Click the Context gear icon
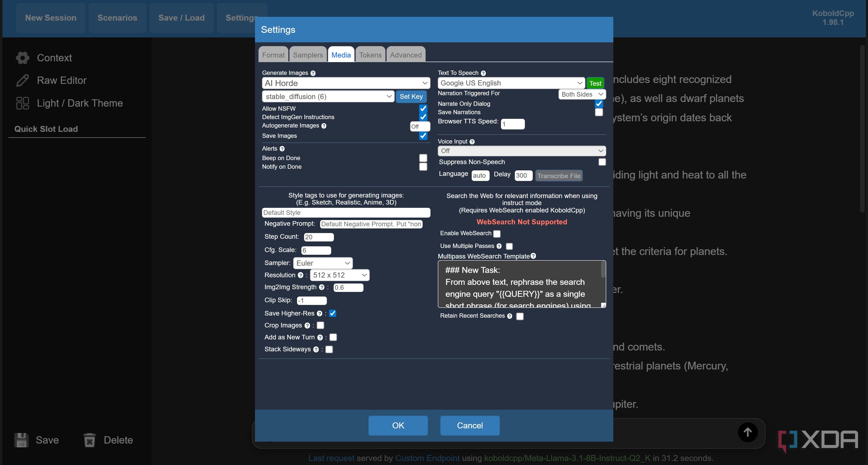The image size is (868, 465). coord(23,58)
